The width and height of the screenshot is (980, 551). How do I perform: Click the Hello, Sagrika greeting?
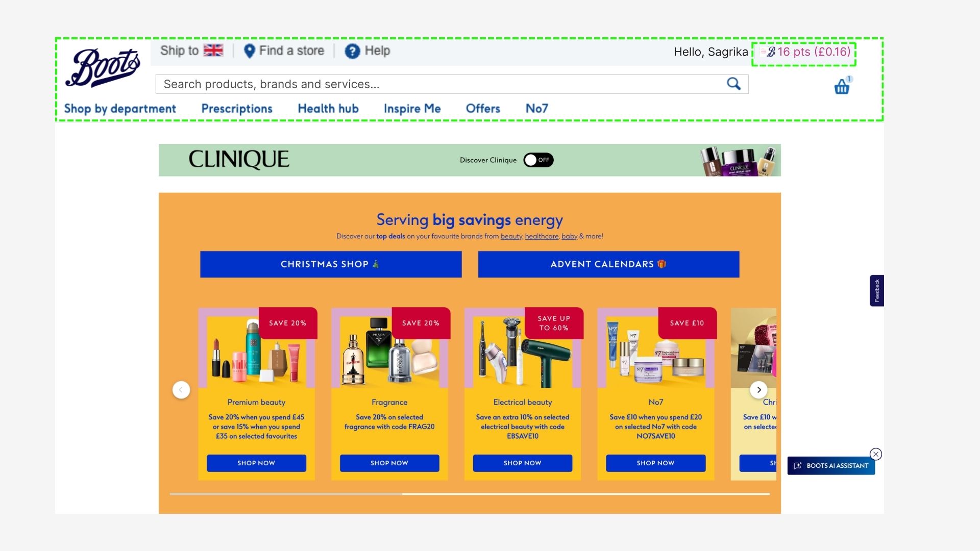click(711, 52)
